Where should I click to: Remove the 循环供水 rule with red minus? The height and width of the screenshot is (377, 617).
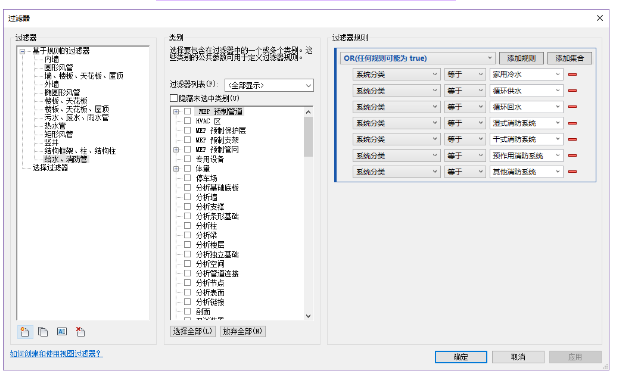pyautogui.click(x=573, y=91)
